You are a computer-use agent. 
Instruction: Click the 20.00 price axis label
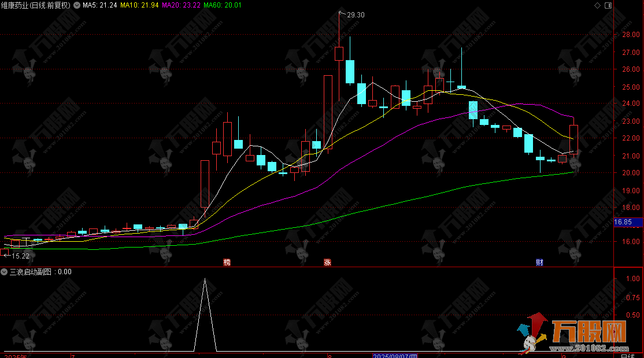click(x=631, y=172)
